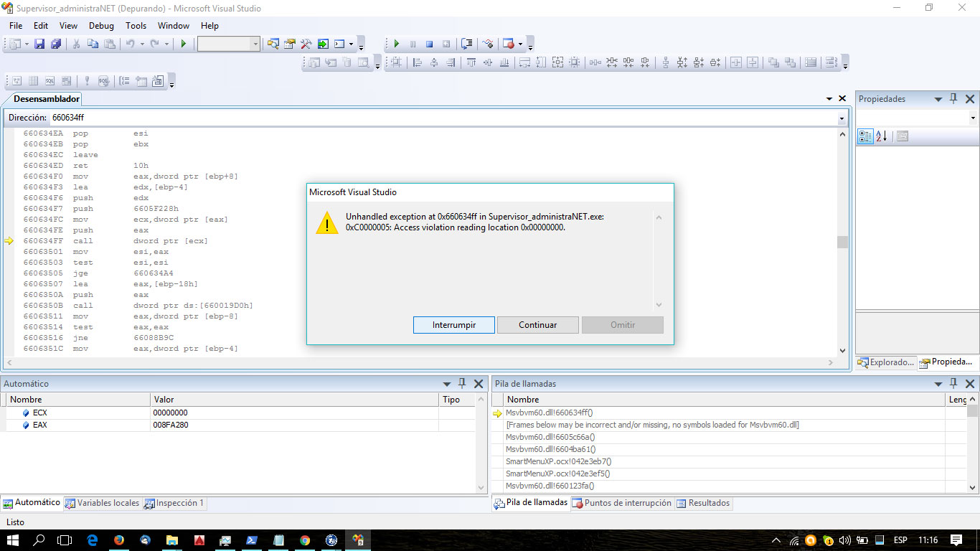Image resolution: width=980 pixels, height=551 pixels.
Task: Click call stack scrollbar down arrow
Action: [973, 488]
